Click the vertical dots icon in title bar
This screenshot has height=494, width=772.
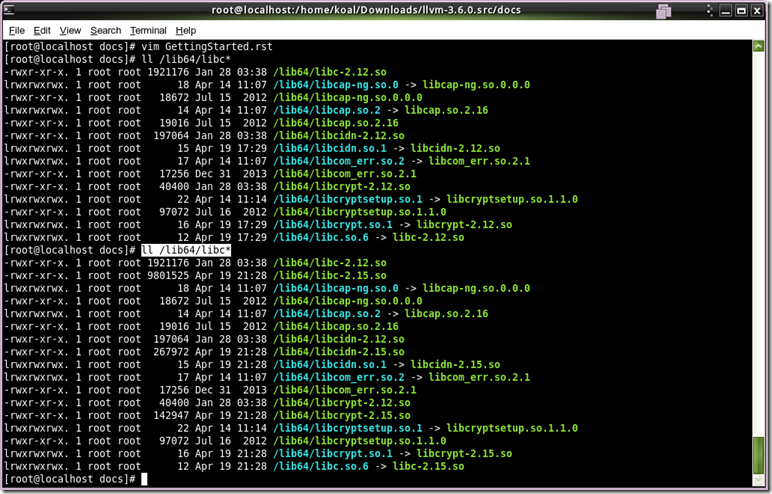click(709, 10)
